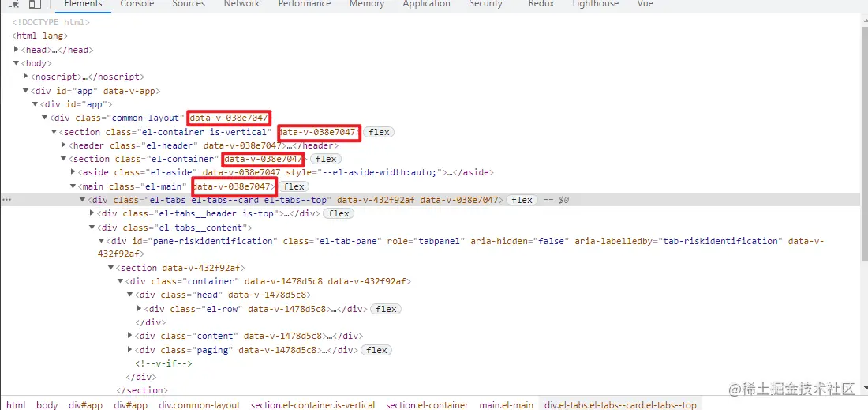This screenshot has width=868, height=410.
Task: Select the Elements tab
Action: [x=83, y=4]
